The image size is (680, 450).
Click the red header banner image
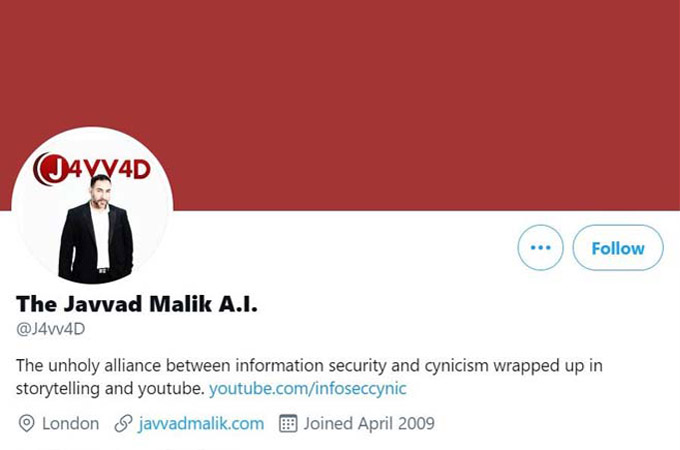point(340,104)
